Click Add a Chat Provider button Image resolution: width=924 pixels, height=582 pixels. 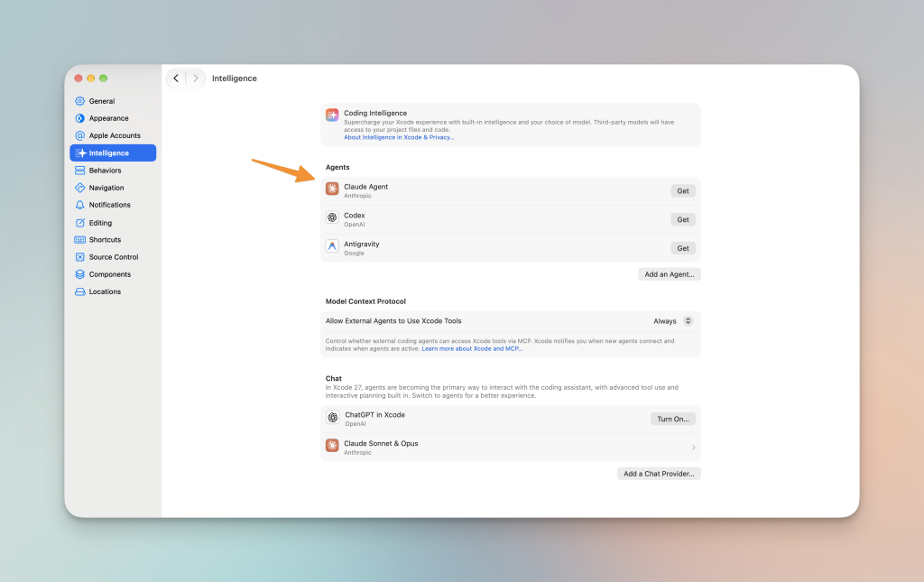click(659, 474)
